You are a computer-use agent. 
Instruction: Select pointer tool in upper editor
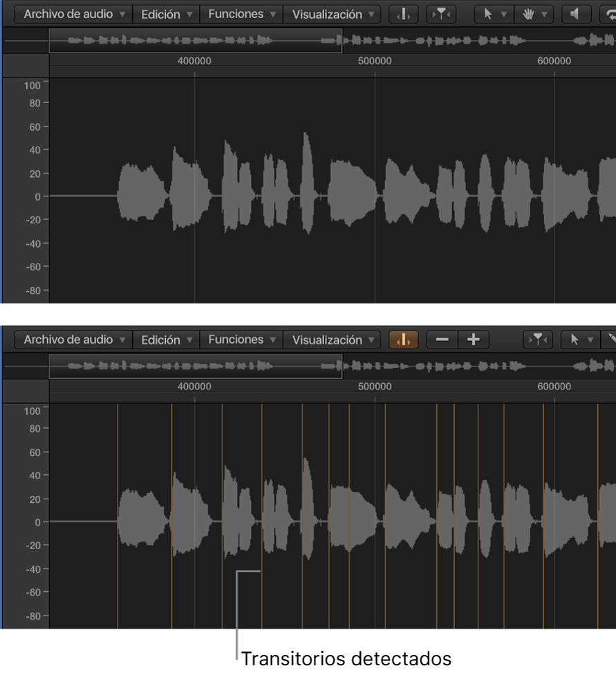[x=488, y=15]
